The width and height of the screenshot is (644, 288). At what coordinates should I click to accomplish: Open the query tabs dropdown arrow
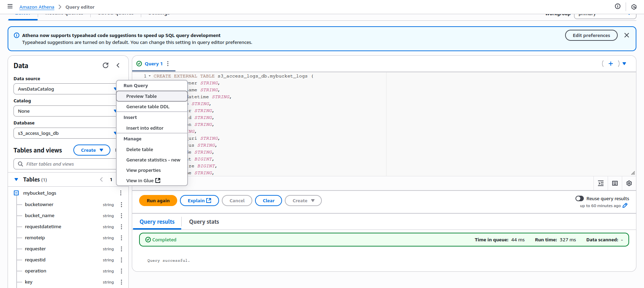(625, 64)
